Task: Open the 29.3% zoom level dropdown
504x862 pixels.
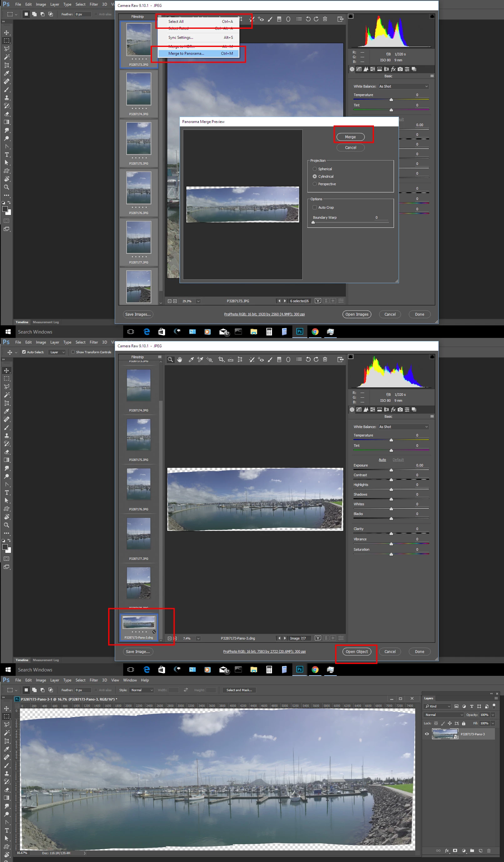Action: (x=198, y=301)
